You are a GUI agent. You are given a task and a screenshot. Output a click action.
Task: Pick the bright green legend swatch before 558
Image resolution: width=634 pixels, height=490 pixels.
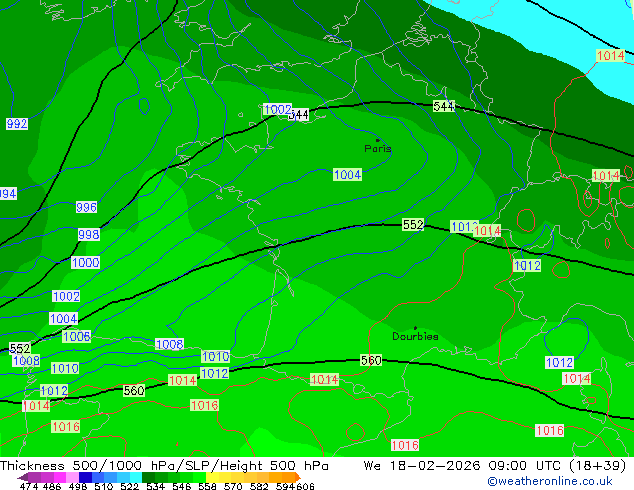pyautogui.click(x=199, y=477)
